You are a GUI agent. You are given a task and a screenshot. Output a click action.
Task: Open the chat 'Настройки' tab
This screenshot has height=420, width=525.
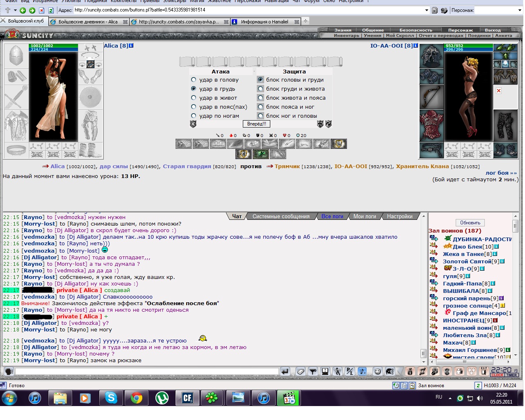coord(400,216)
